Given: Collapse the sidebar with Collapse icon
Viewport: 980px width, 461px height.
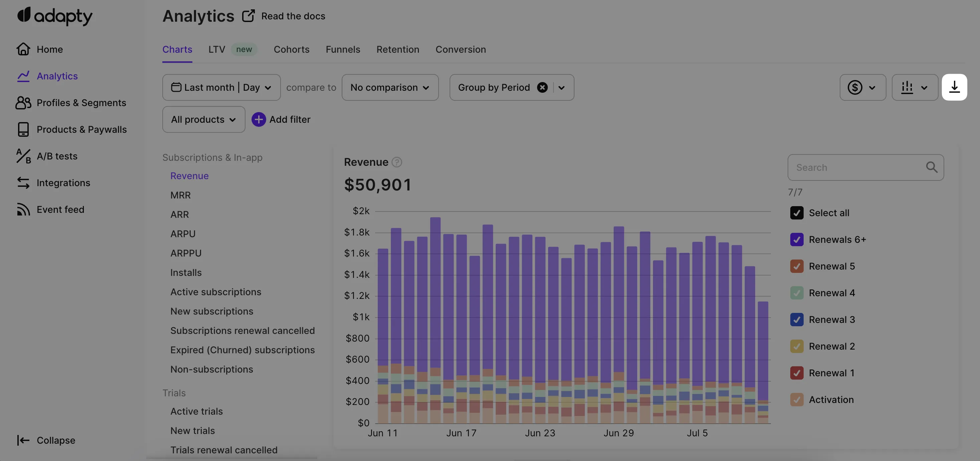Looking at the screenshot, I should coord(23,440).
